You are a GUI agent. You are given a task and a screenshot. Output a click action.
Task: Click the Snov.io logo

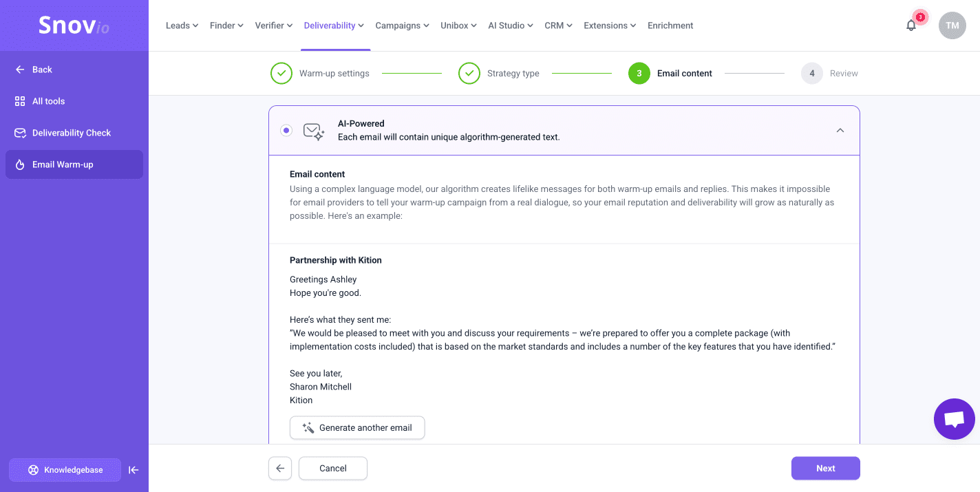point(74,25)
